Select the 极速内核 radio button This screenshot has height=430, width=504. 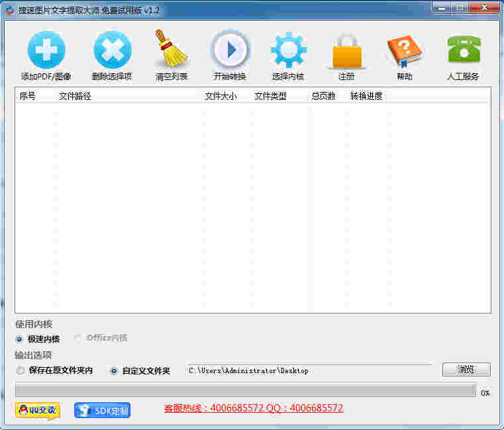click(x=19, y=339)
